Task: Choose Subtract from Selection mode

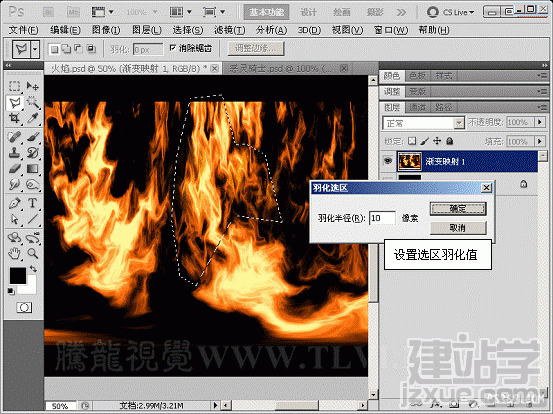Action: click(78, 49)
